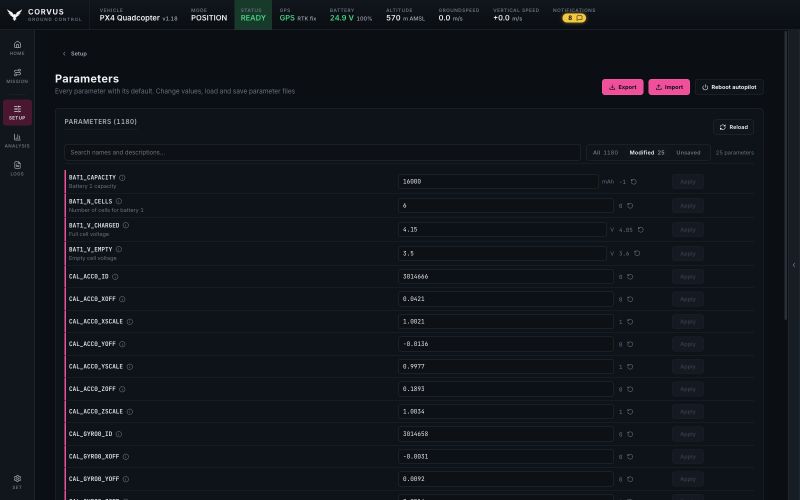Screen dimensions: 800x500
Task: Edit CAL_GYRO0_ID value field
Action: point(506,434)
